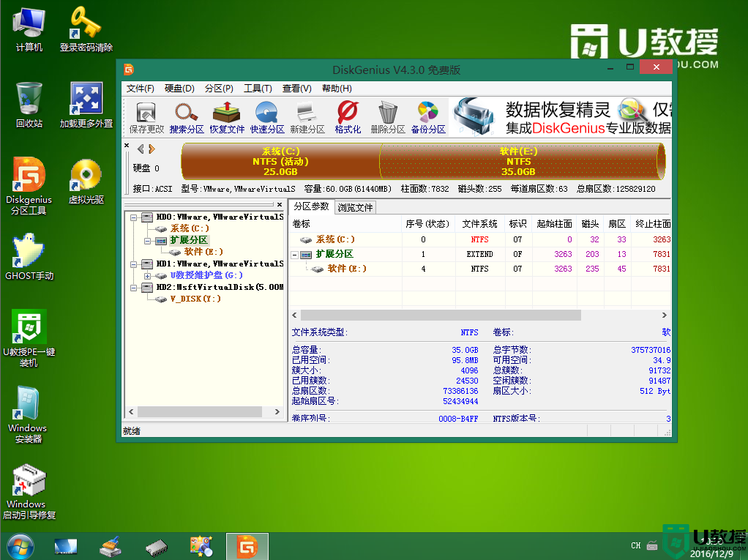Collapse the HD2 MsftVirtualDisk tree node
Image resolution: width=748 pixels, height=560 pixels.
pos(133,288)
